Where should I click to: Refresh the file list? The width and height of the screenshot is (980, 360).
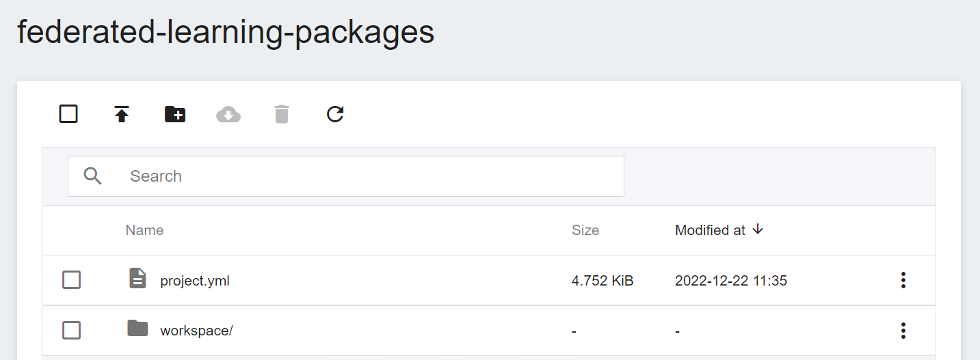point(335,114)
